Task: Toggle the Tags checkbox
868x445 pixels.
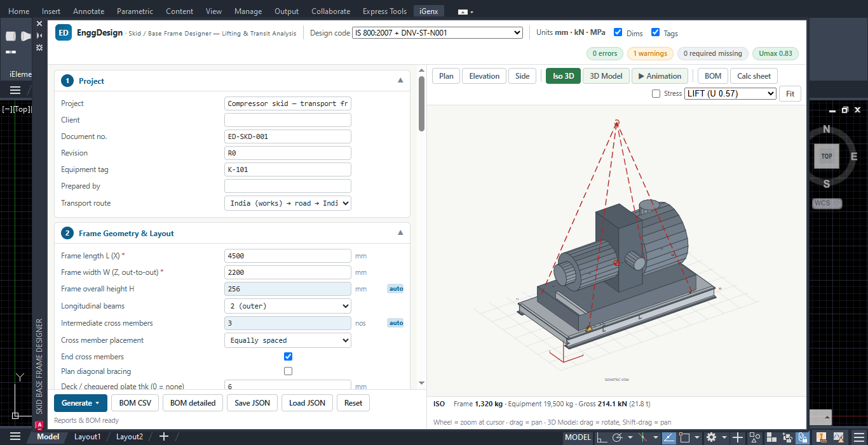Action: coord(655,32)
